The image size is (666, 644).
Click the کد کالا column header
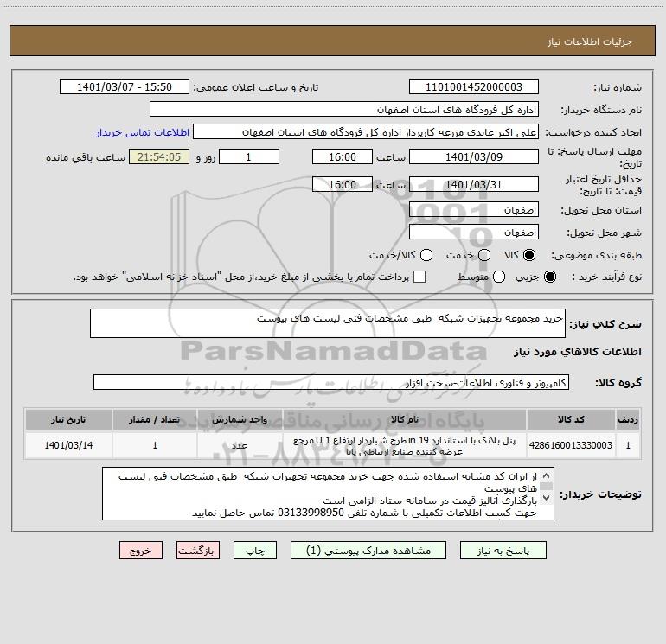click(571, 419)
